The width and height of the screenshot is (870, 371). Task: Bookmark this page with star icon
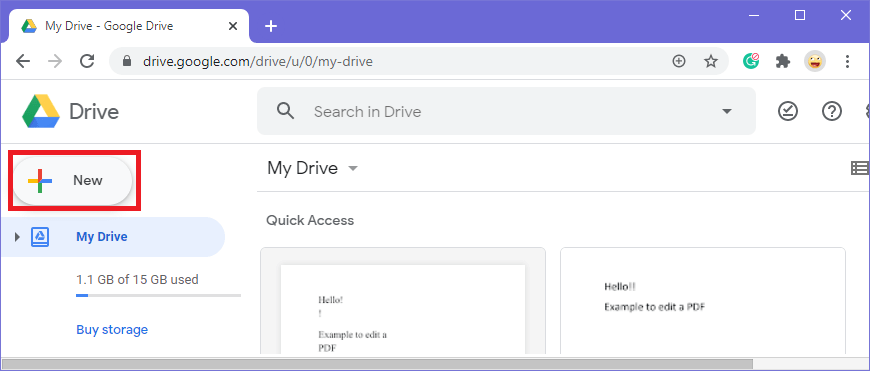pyautogui.click(x=711, y=61)
